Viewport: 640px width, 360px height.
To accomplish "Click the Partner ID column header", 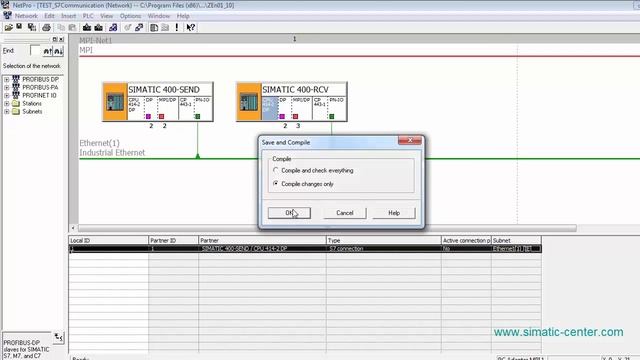I will tap(173, 240).
